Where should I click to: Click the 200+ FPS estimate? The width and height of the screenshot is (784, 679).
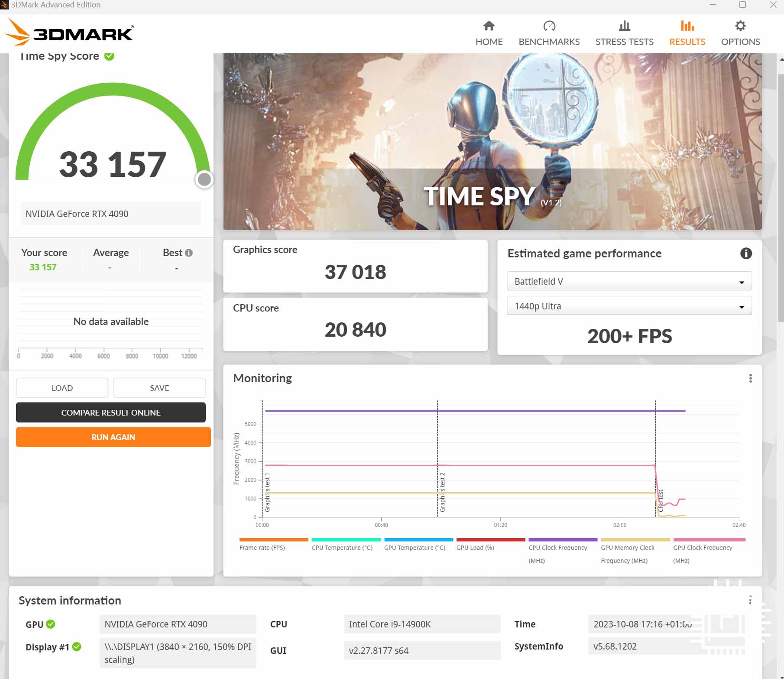[629, 336]
